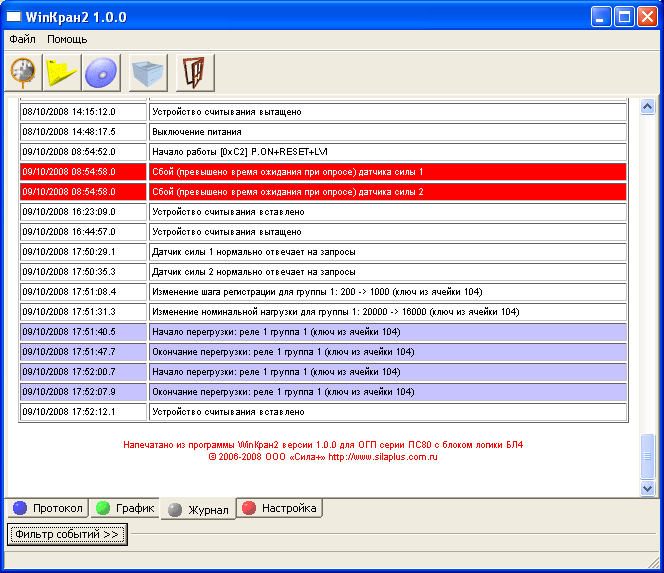Select the Журнал tab
The height and width of the screenshot is (573, 664).
click(x=198, y=509)
